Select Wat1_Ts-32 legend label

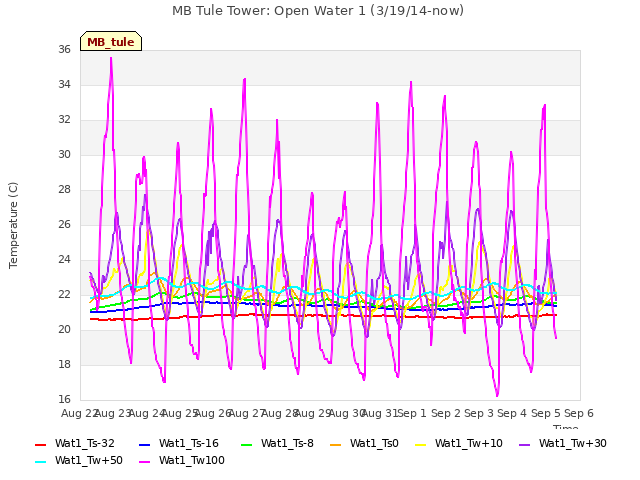pyautogui.click(x=84, y=443)
